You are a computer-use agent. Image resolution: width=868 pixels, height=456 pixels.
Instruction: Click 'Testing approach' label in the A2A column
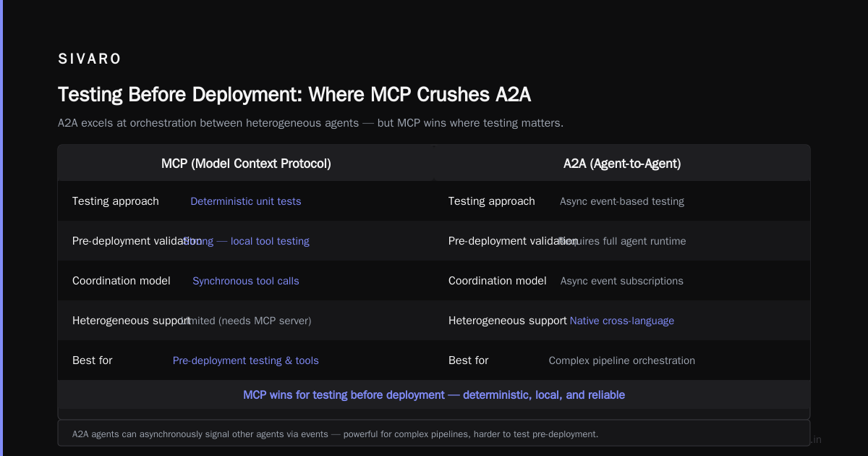pyautogui.click(x=492, y=201)
